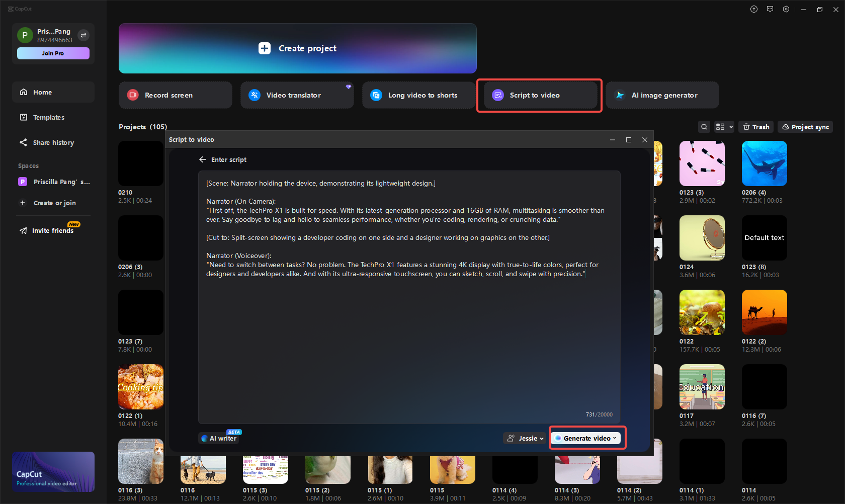This screenshot has width=845, height=504.
Task: Open the Video translator tool
Action: click(297, 95)
